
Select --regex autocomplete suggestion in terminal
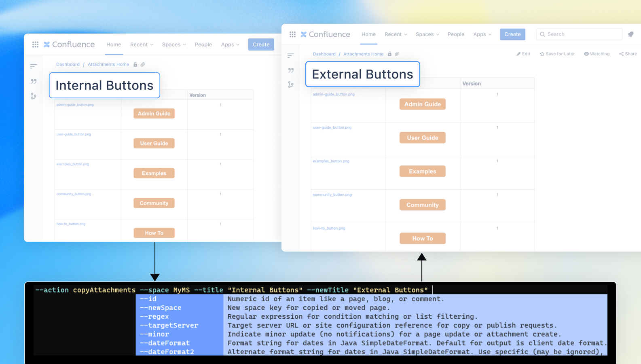point(371,317)
